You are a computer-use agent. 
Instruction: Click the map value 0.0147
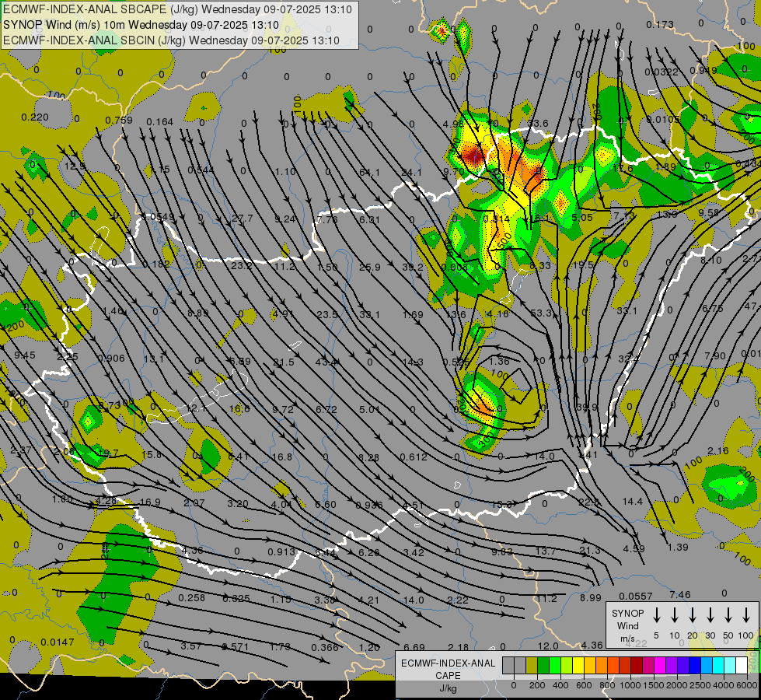point(58,642)
